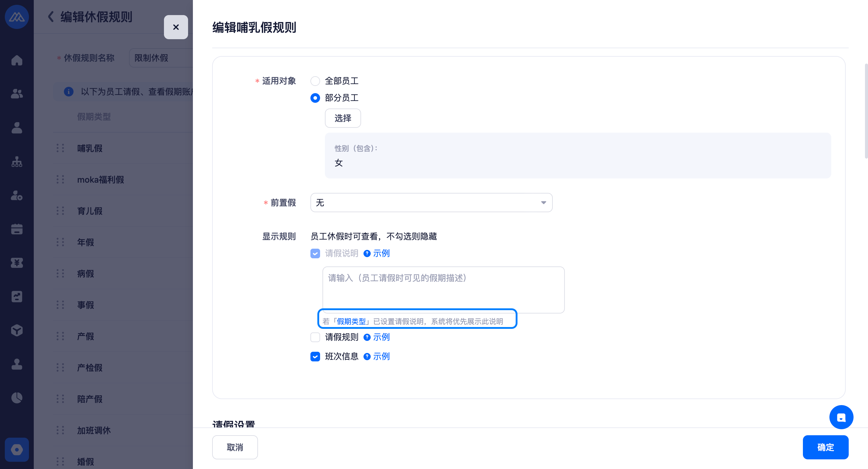
Task: Select 哺乳假 in leave type list
Action: [90, 148]
